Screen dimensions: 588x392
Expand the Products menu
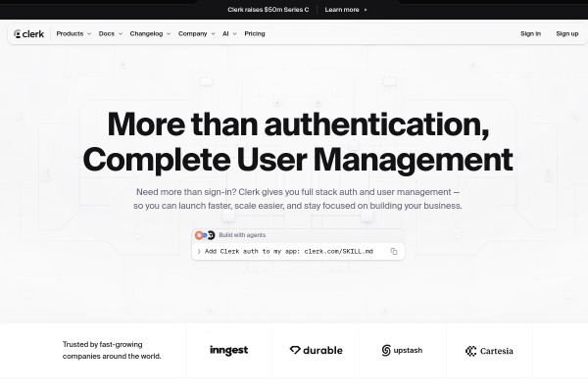73,33
